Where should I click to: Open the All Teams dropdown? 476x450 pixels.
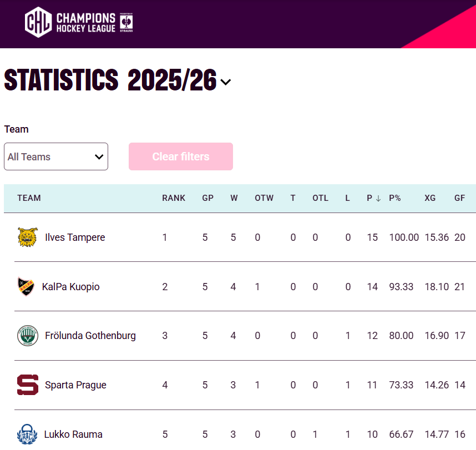coord(56,156)
